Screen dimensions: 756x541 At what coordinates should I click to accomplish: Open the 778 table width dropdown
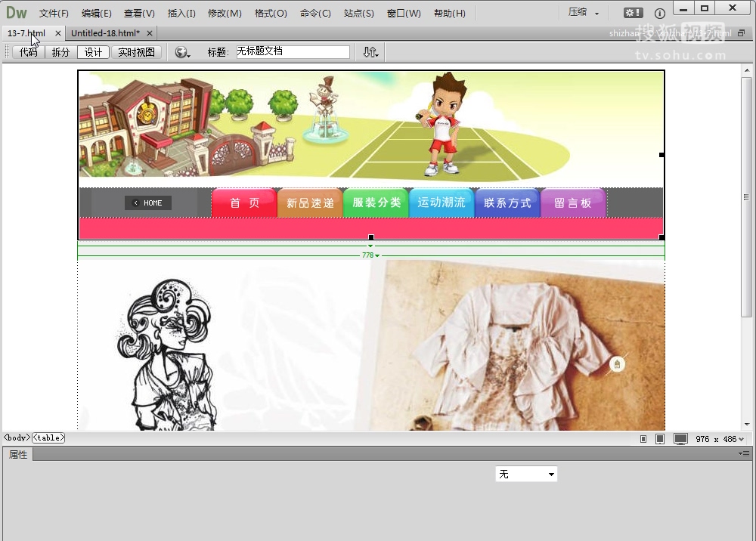coord(370,255)
